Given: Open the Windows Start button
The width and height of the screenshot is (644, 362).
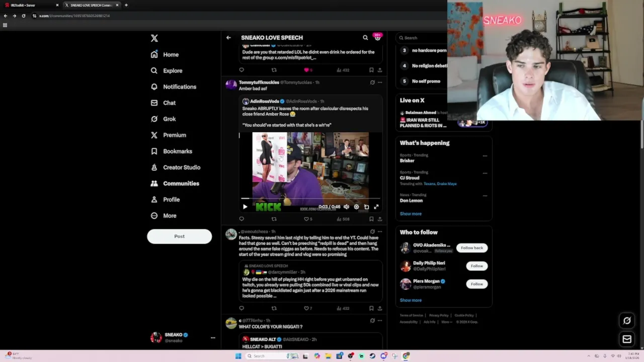Looking at the screenshot, I should tap(238, 356).
